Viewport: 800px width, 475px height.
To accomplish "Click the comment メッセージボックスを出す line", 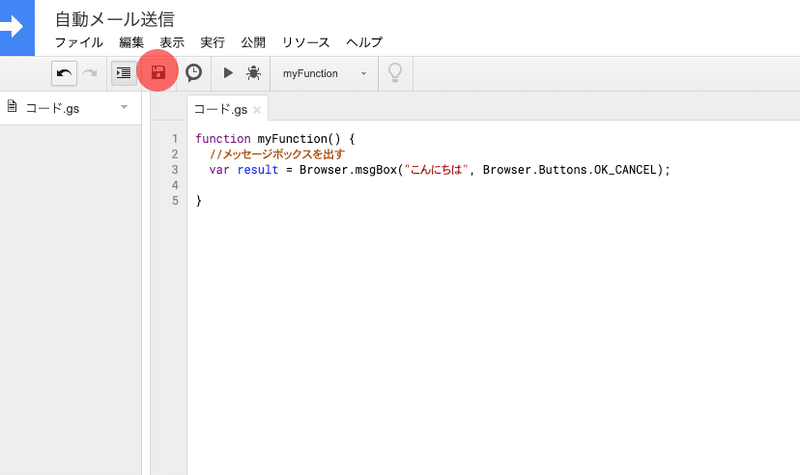I will click(x=277, y=154).
